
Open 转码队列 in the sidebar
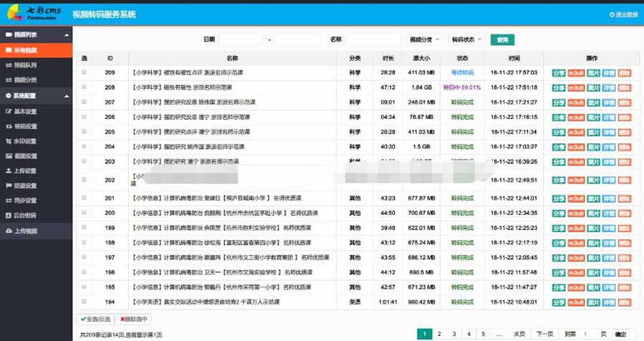(x=26, y=65)
